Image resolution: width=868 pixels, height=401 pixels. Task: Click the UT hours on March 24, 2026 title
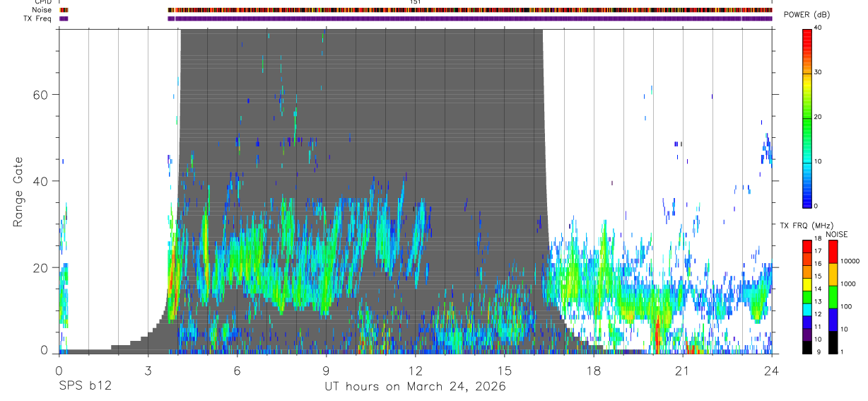[415, 387]
